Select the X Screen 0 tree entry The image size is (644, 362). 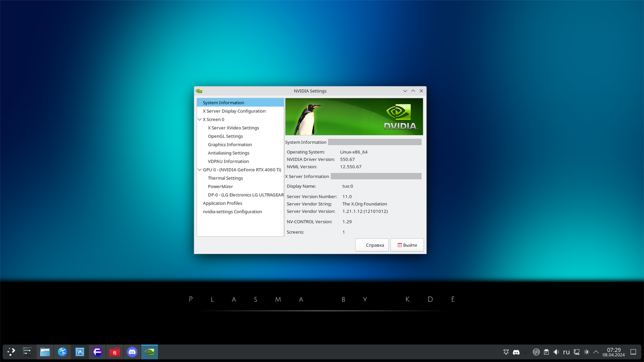coord(213,119)
